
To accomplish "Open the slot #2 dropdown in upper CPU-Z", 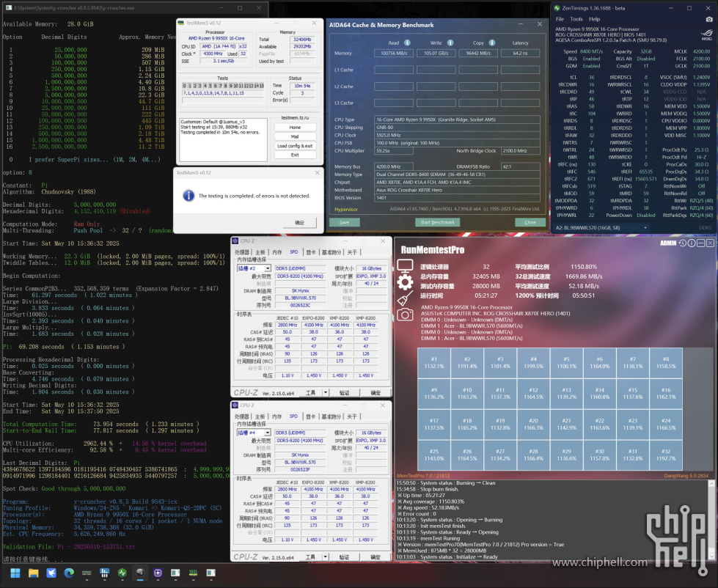I will 254,268.
